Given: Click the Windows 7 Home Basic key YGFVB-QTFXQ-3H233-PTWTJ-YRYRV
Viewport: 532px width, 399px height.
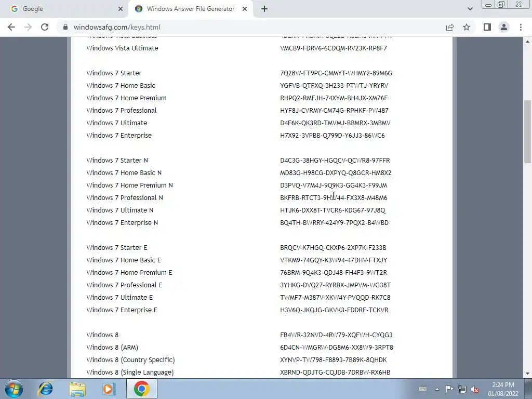Looking at the screenshot, I should [334, 86].
